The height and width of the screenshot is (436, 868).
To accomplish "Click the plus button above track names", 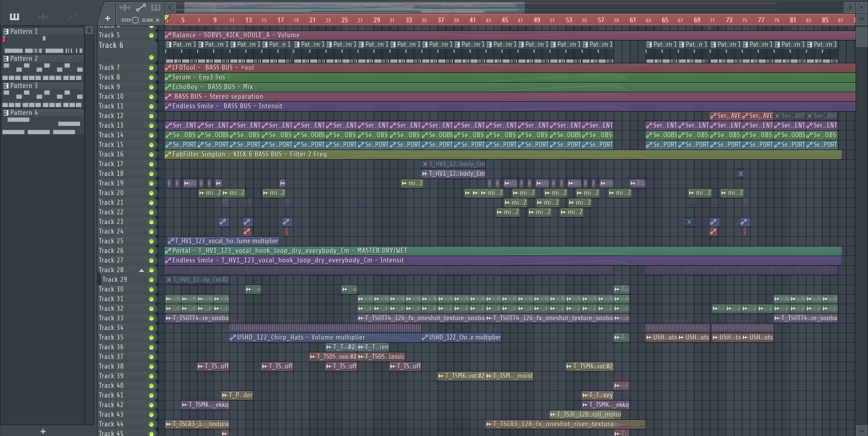I will click(x=108, y=18).
